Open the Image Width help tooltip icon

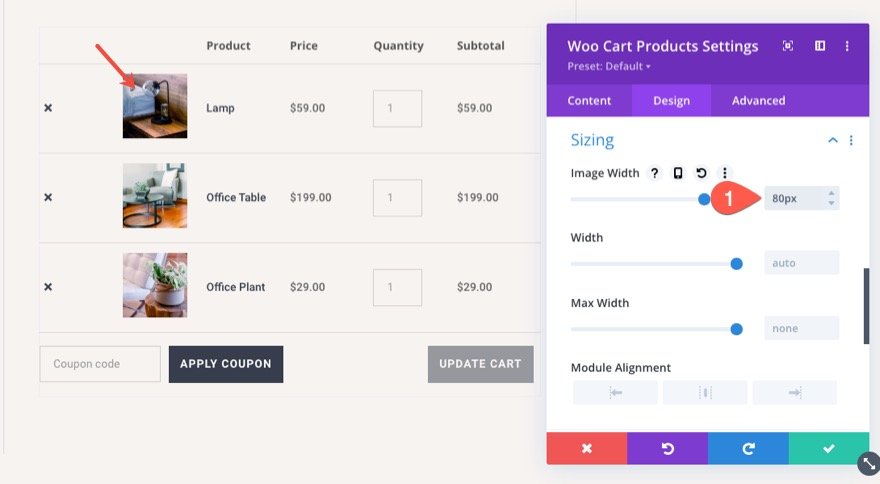click(655, 173)
